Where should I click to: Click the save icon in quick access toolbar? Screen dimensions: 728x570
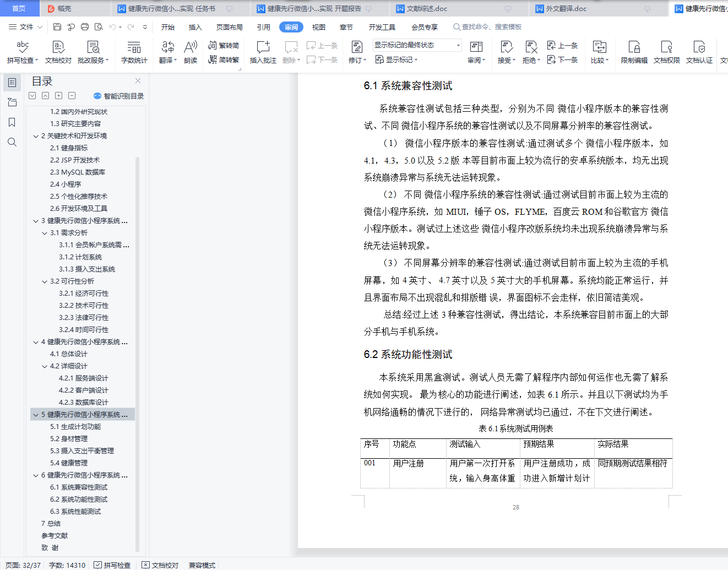[57, 27]
